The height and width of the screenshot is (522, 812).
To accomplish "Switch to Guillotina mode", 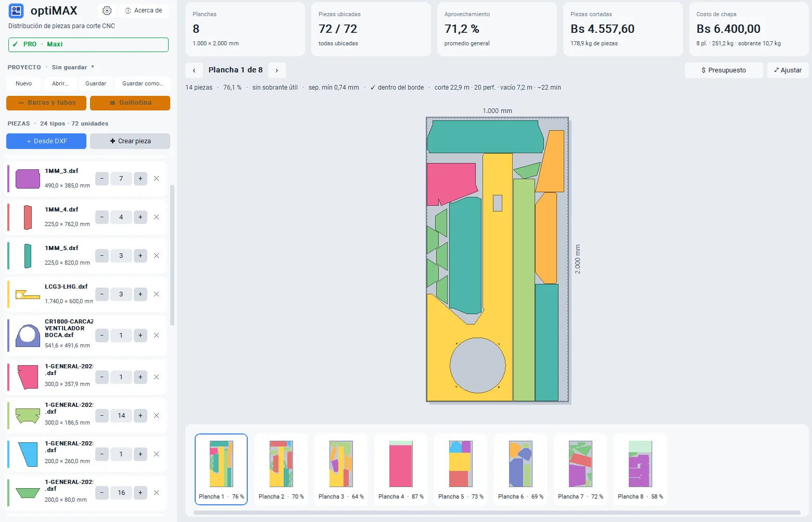I will pyautogui.click(x=130, y=103).
